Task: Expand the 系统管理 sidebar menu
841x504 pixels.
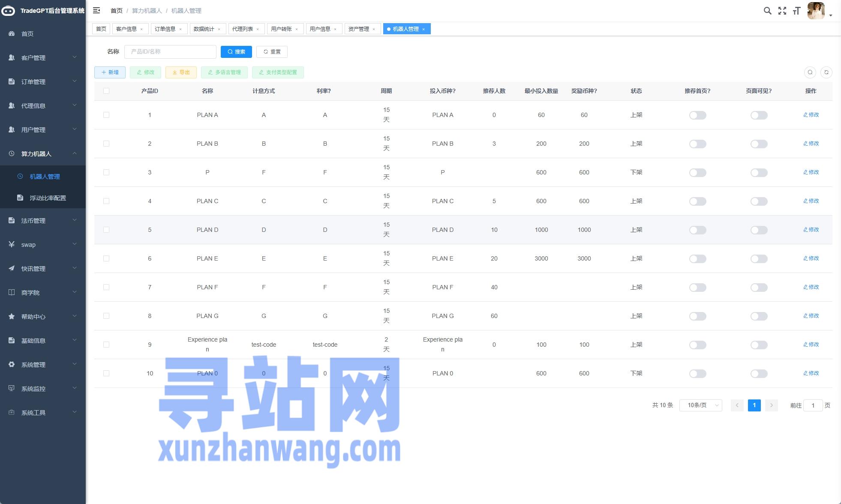Action: click(x=43, y=364)
